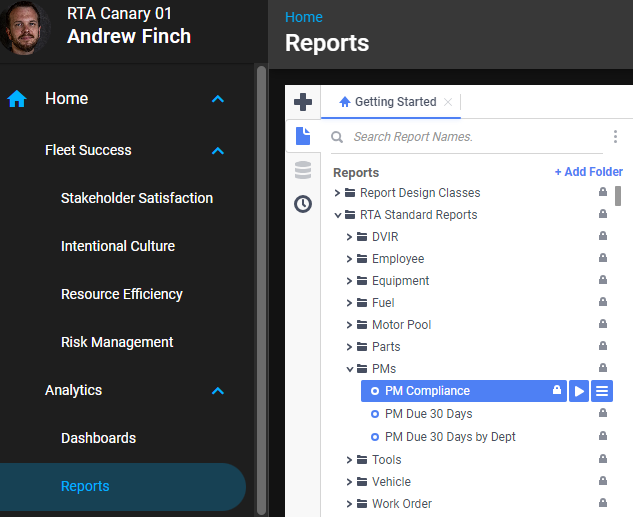
Task: Run the PM Compliance report with play button
Action: coord(578,391)
